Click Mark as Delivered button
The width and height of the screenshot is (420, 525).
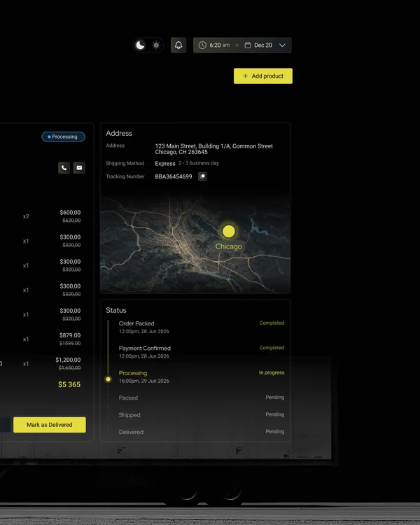pos(50,425)
